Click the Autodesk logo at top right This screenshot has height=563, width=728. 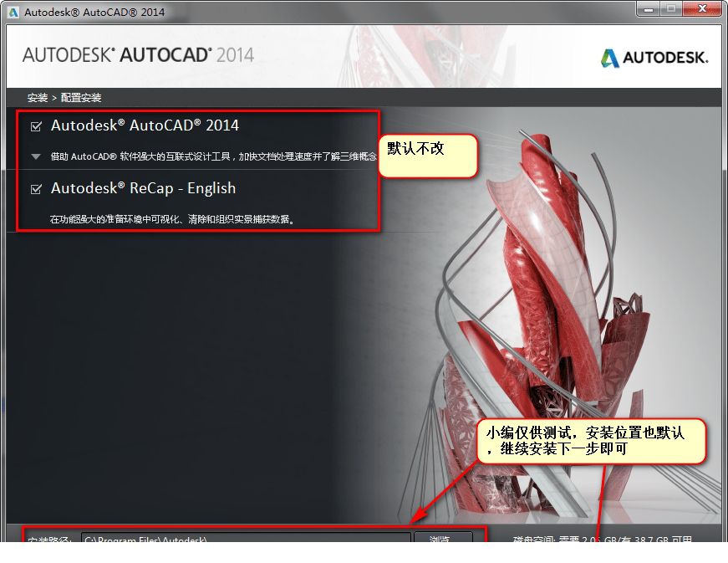coord(654,58)
